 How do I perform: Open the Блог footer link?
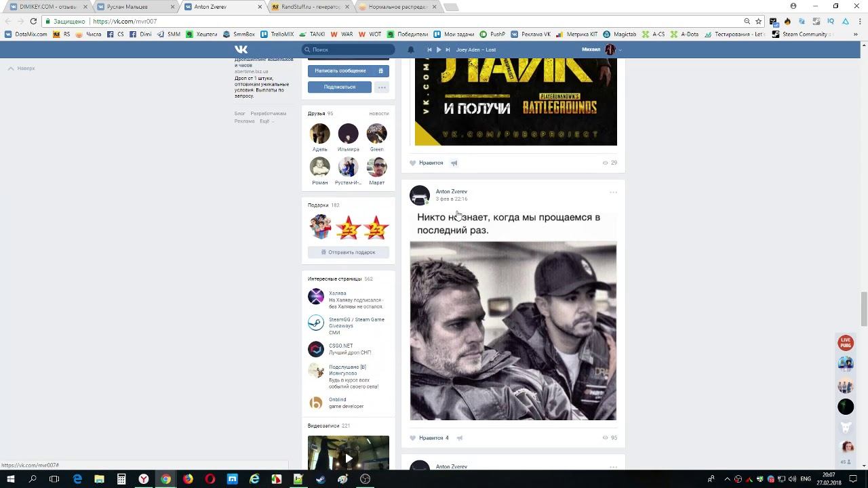point(240,113)
